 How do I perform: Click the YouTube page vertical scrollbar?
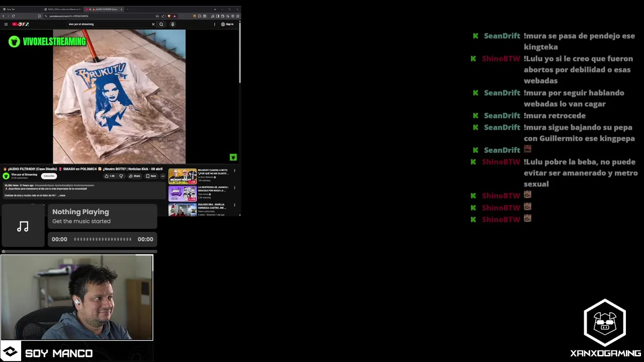coord(239,53)
